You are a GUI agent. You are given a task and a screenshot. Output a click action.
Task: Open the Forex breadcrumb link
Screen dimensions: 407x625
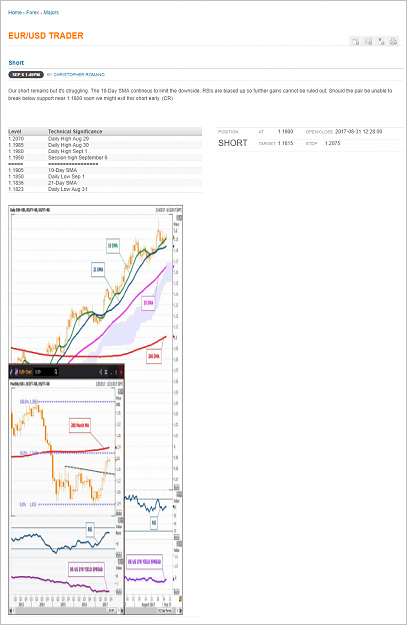pos(33,12)
